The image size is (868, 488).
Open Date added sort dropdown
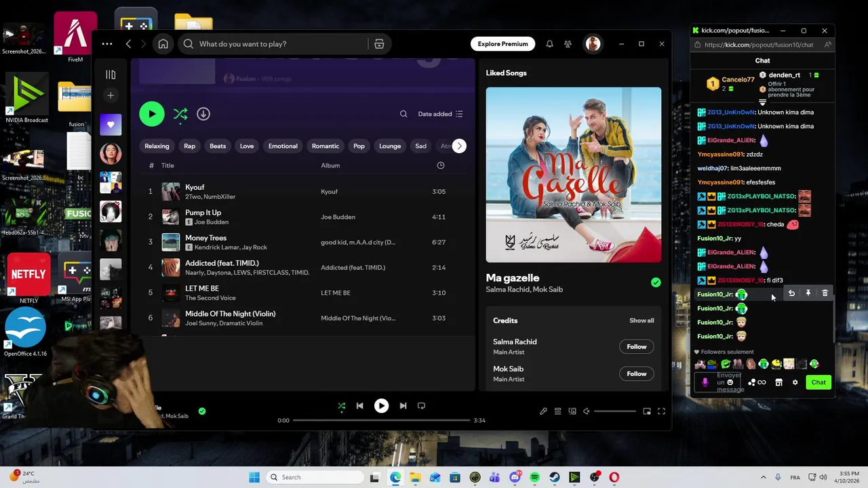click(x=440, y=114)
